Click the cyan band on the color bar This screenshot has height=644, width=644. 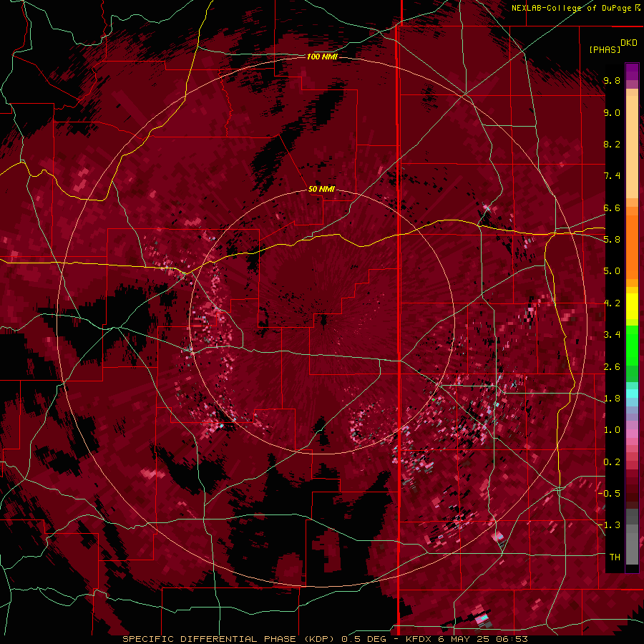[x=632, y=394]
